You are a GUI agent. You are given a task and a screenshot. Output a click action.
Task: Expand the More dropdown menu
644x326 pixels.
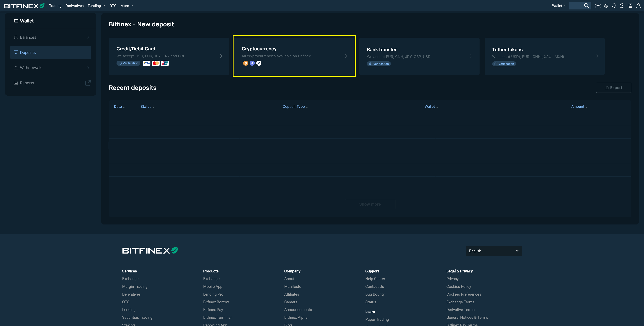pyautogui.click(x=127, y=6)
